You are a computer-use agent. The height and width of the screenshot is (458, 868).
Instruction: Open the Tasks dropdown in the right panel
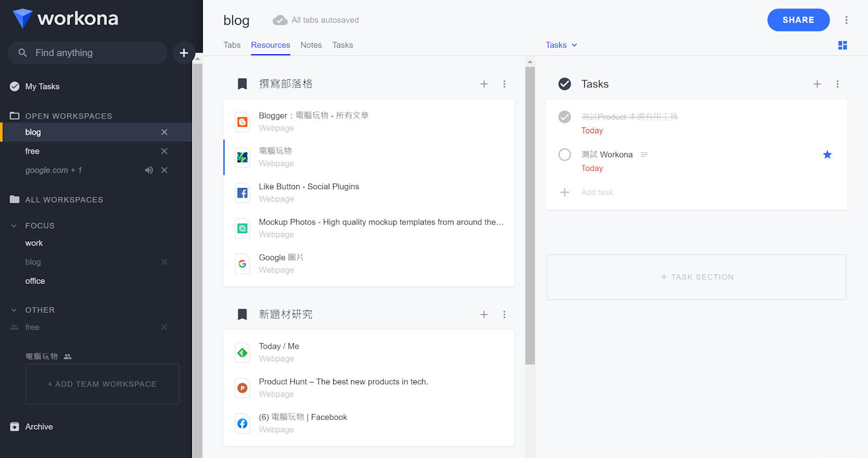pos(561,45)
